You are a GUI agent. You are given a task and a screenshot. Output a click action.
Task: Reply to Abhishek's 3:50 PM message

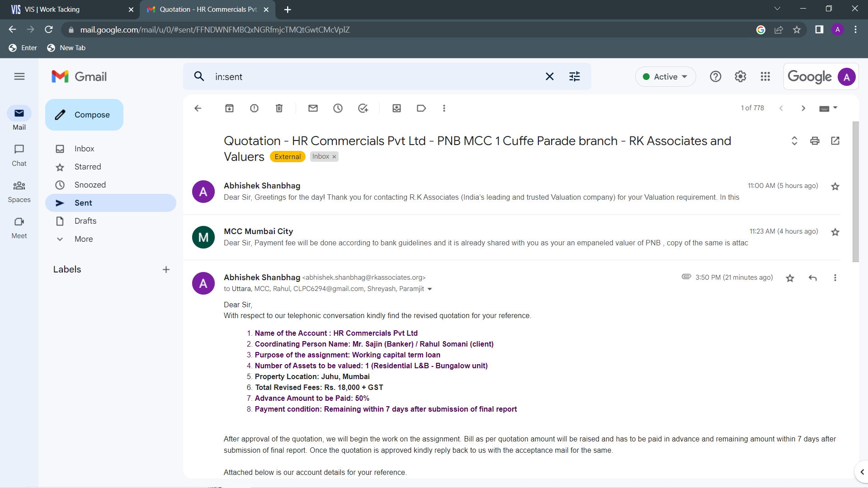(x=812, y=278)
